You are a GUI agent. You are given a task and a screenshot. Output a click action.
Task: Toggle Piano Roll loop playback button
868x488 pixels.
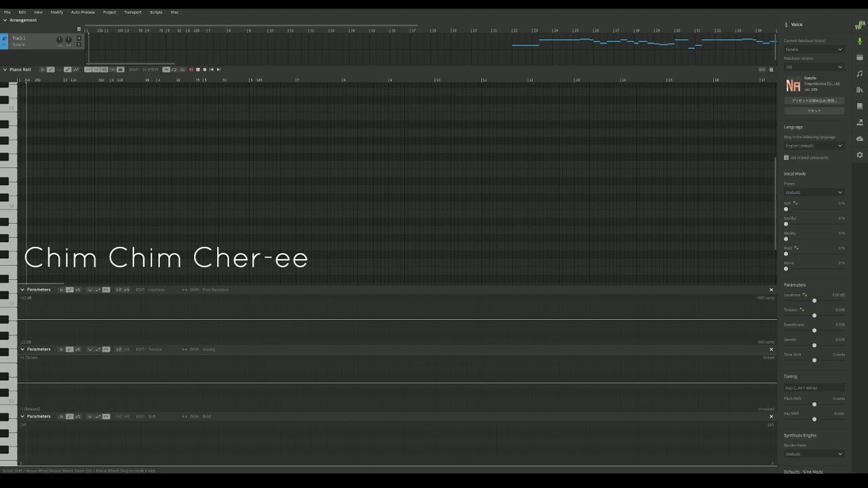(x=174, y=69)
